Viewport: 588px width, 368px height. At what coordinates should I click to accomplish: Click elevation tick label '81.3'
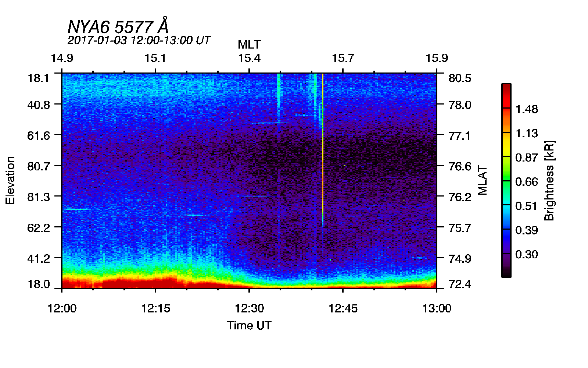(38, 197)
